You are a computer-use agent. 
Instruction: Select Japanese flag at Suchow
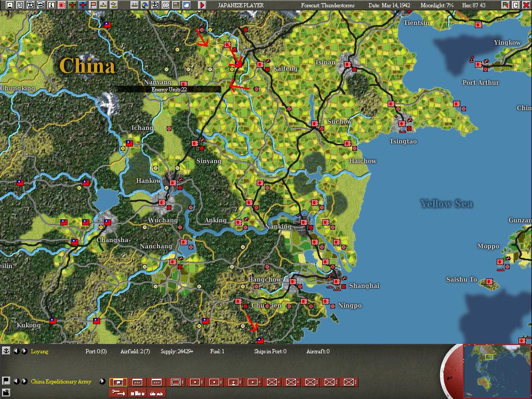pyautogui.click(x=314, y=124)
